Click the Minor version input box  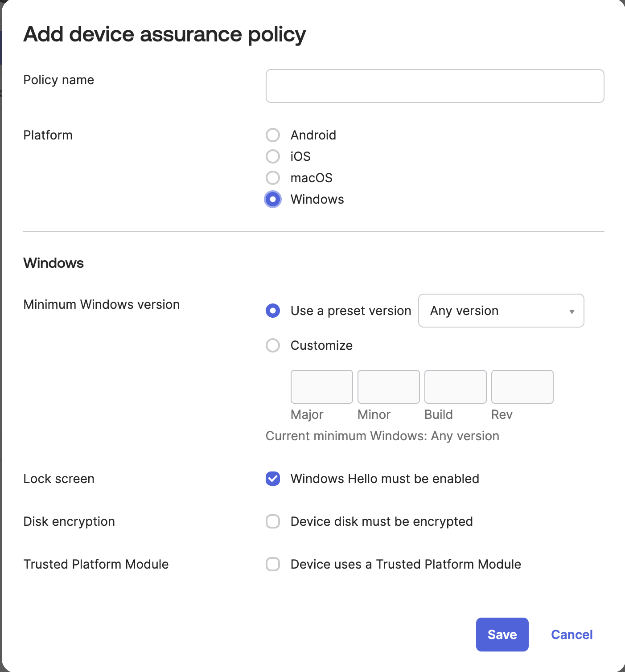388,387
